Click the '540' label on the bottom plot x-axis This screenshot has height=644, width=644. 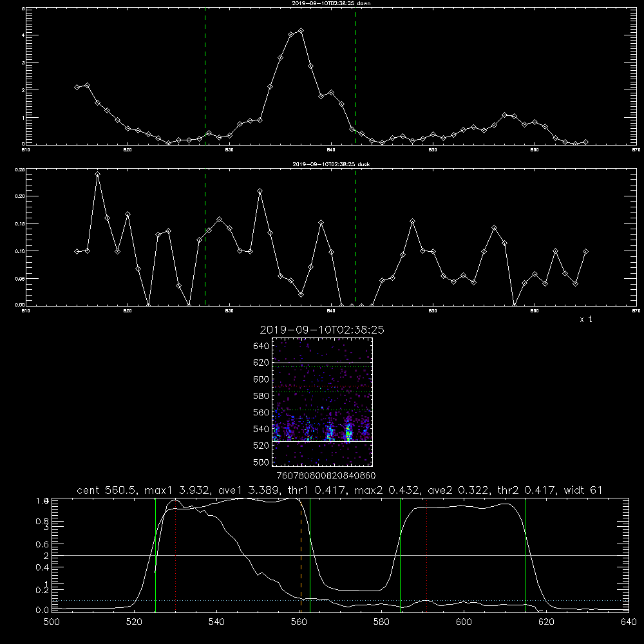[216, 622]
